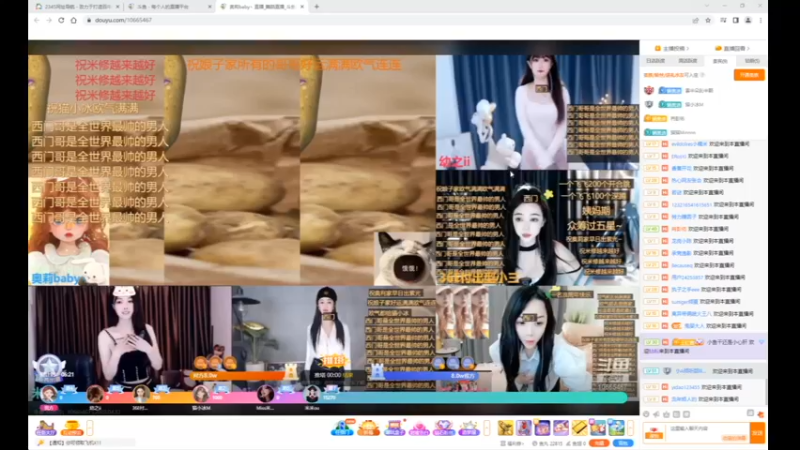The width and height of the screenshot is (800, 450).
Task: Switch to the second browser tab
Action: (x=169, y=7)
